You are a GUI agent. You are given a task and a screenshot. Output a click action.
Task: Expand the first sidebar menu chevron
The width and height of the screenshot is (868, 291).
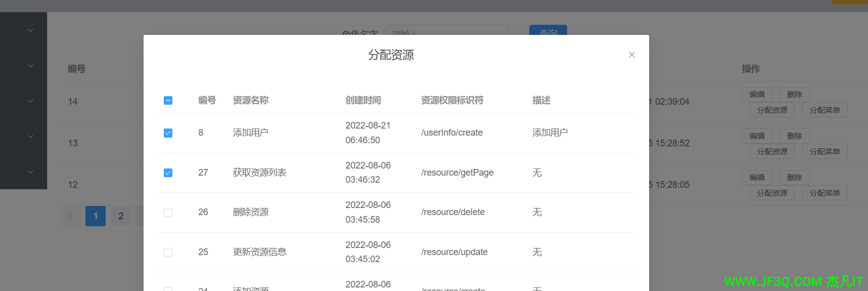pyautogui.click(x=30, y=30)
